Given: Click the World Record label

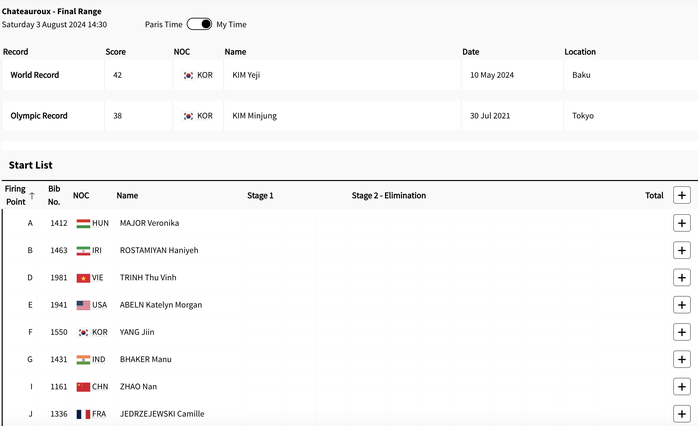Looking at the screenshot, I should coord(35,75).
